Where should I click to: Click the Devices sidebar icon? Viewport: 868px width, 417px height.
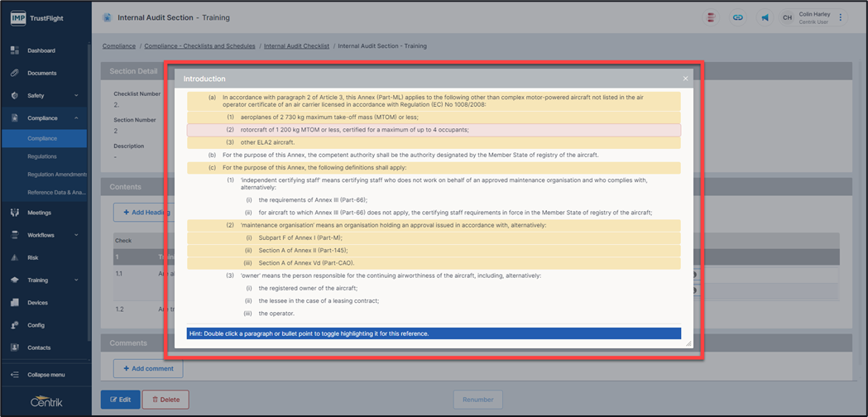coord(15,303)
